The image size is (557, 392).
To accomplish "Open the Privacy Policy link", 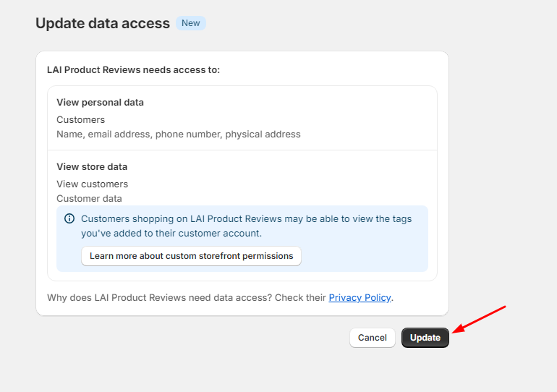I will [x=360, y=297].
